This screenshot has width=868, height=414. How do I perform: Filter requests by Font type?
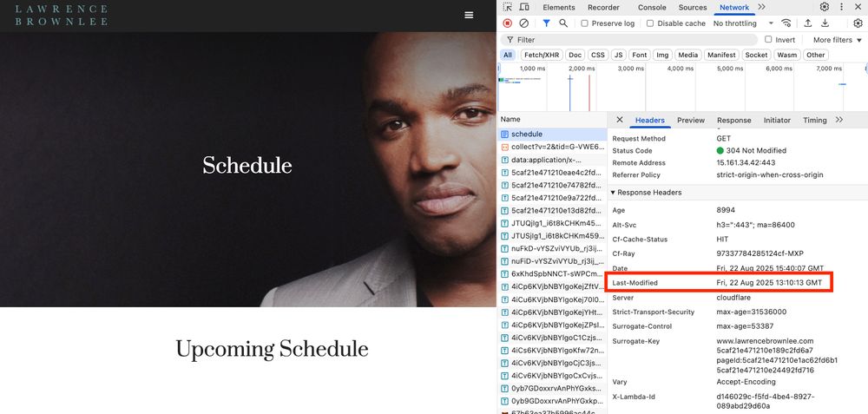640,55
